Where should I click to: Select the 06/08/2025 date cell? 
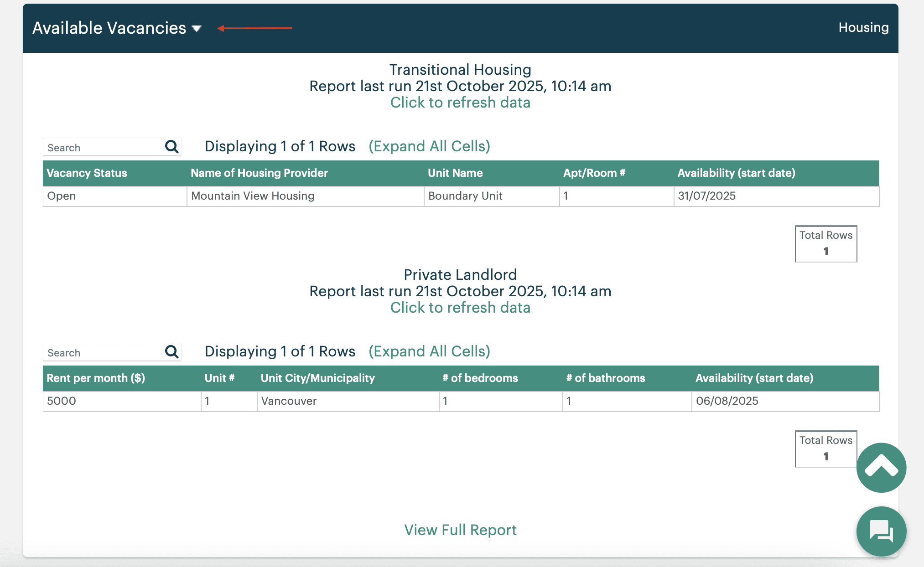coord(785,401)
